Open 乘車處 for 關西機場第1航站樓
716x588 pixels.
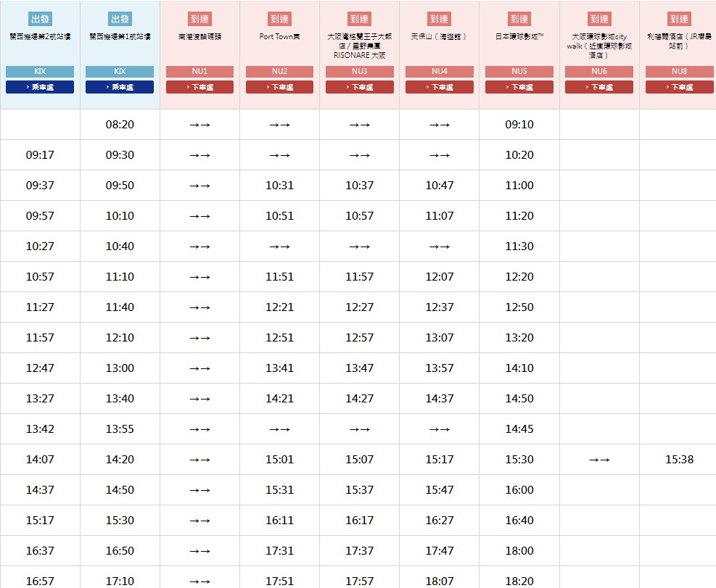120,87
